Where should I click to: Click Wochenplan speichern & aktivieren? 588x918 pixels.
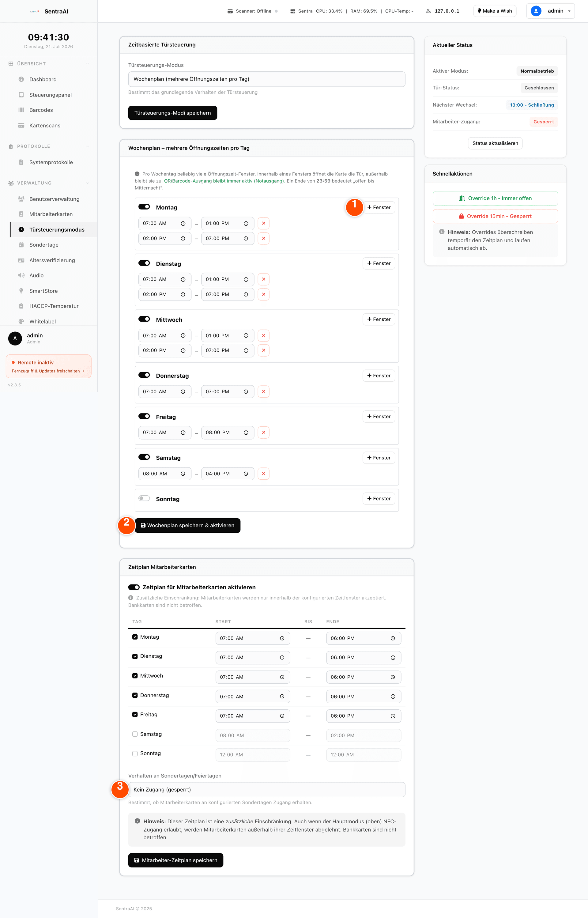tap(187, 525)
